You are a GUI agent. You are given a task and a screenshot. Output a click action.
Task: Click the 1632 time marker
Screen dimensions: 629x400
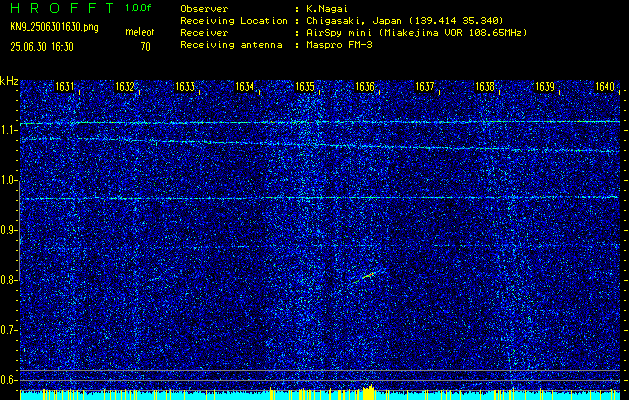pos(125,87)
